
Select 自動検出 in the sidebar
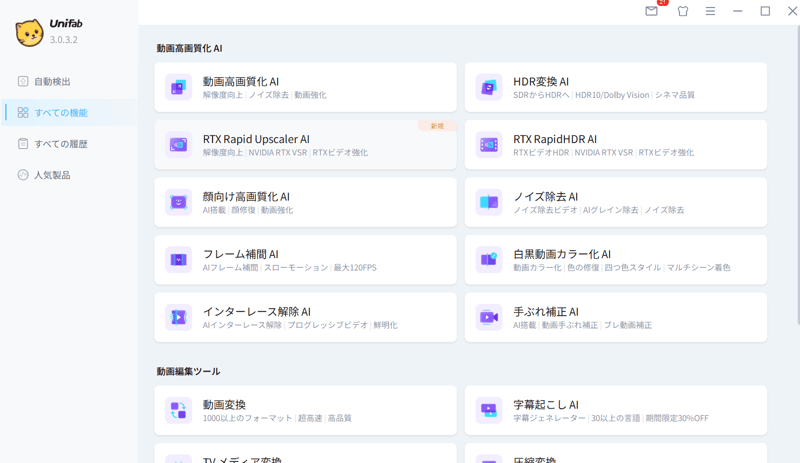[x=52, y=81]
